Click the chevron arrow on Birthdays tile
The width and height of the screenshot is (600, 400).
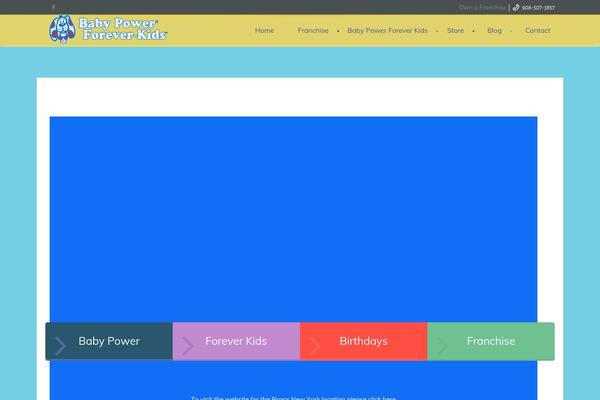(315, 346)
